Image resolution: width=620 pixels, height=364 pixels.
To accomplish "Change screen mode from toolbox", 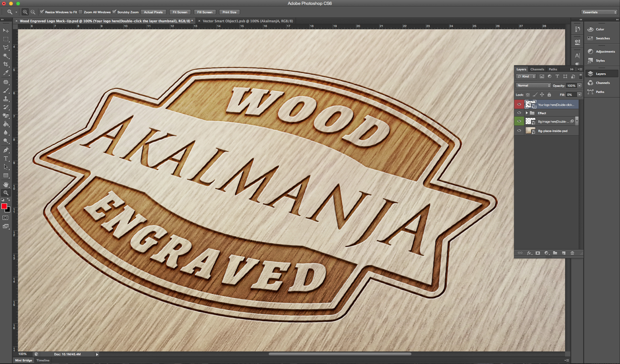I will click(6, 227).
